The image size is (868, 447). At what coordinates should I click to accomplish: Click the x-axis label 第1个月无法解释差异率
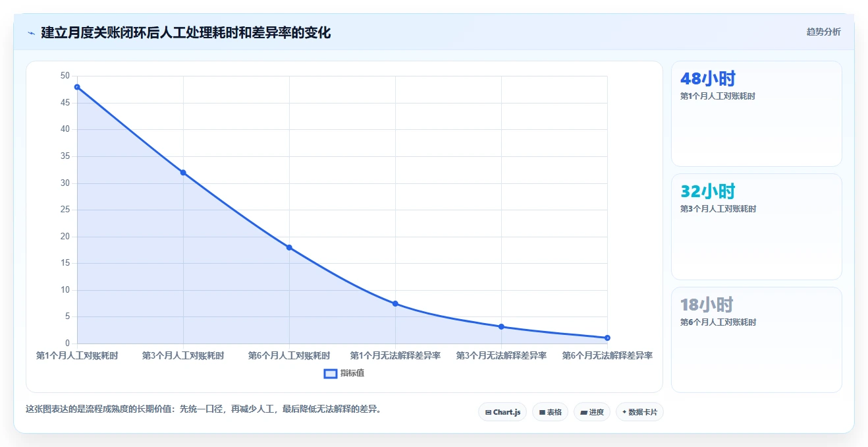[x=395, y=355]
